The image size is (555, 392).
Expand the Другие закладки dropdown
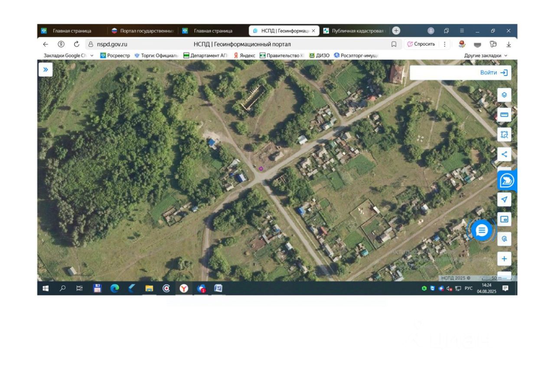pos(486,56)
